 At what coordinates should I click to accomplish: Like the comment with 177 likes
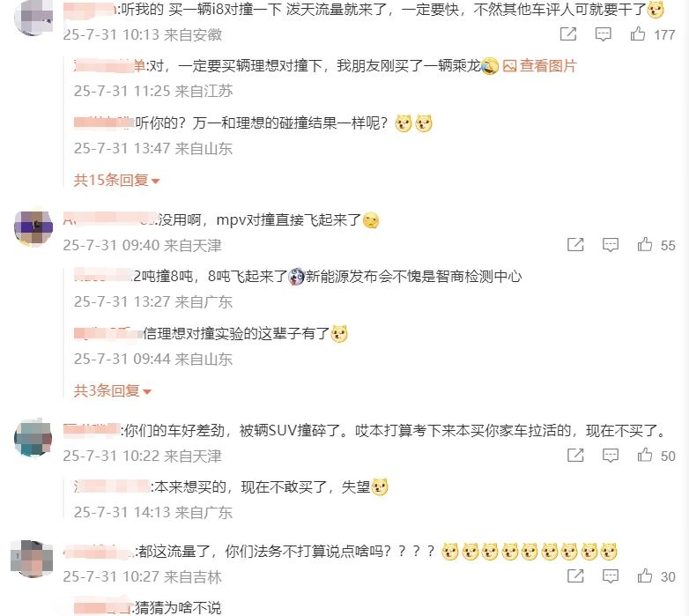(638, 33)
